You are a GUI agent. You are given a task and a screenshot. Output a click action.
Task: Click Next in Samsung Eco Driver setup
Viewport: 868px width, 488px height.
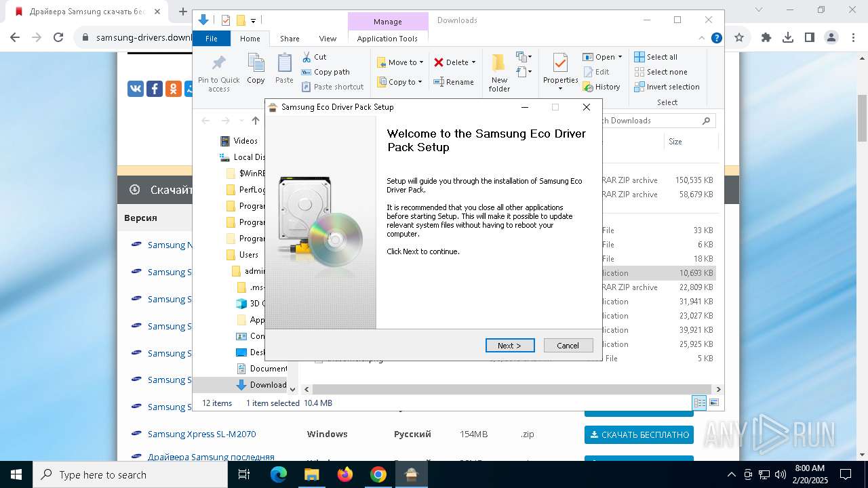510,346
